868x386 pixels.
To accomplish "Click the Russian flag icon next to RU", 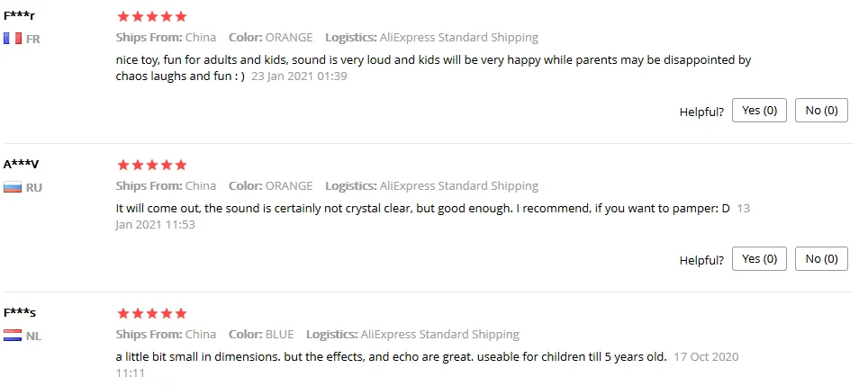I will 13,187.
